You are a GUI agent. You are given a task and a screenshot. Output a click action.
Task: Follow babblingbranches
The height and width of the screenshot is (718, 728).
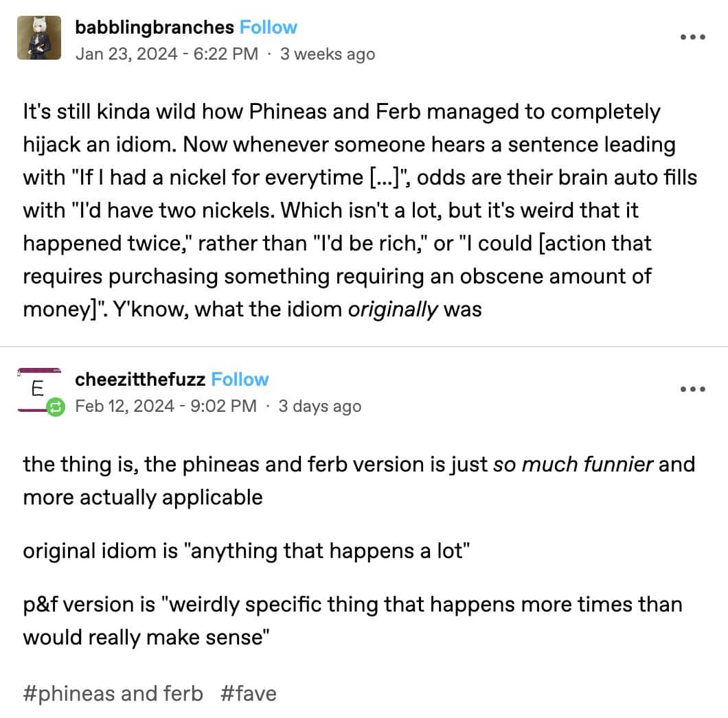[x=268, y=27]
